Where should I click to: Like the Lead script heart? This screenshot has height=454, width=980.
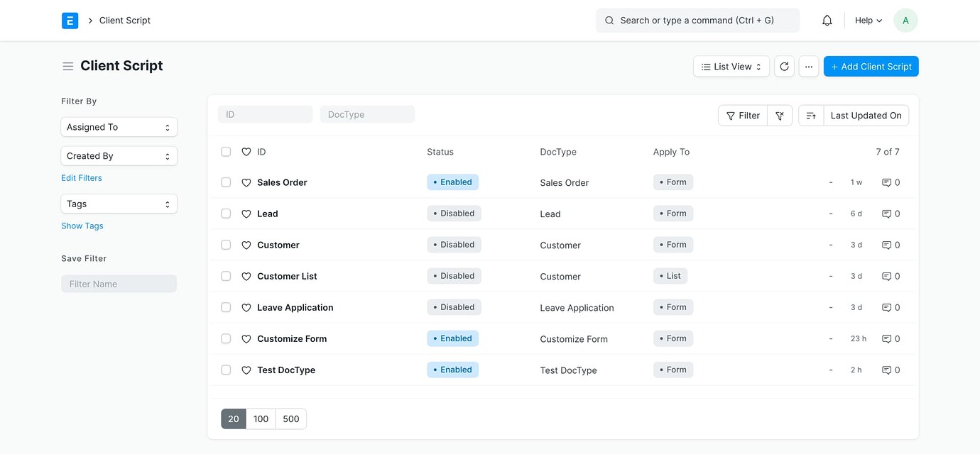[x=246, y=214]
